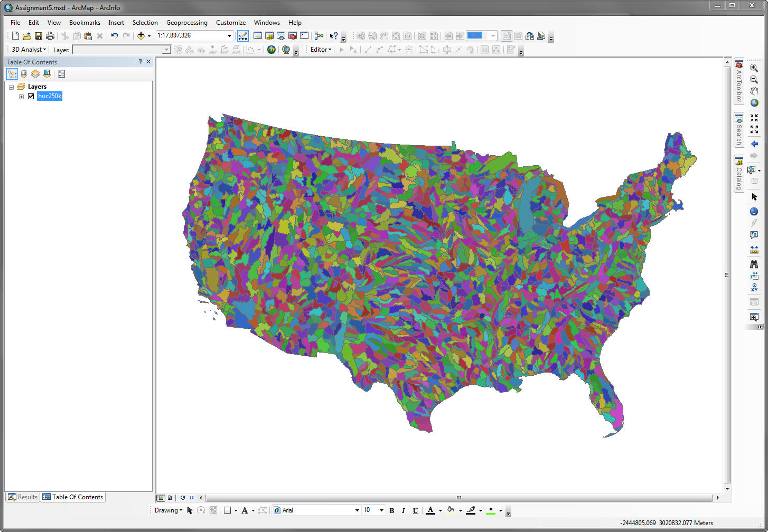Open the Editor Toolbar button
The image size is (768, 532).
click(242, 36)
